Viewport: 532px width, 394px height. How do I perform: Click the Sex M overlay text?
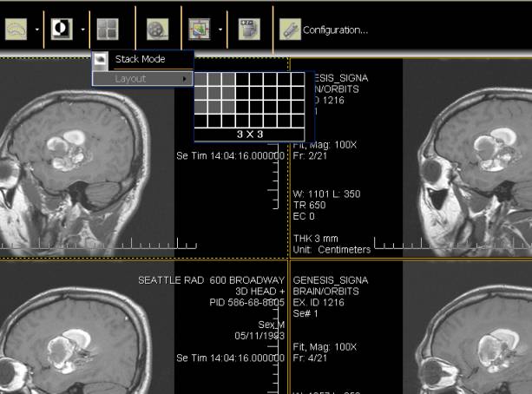[x=271, y=325]
